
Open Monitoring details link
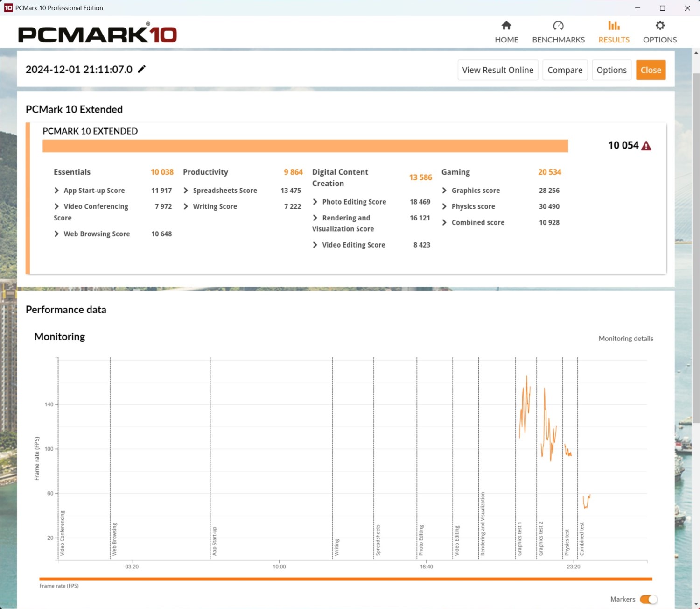626,339
